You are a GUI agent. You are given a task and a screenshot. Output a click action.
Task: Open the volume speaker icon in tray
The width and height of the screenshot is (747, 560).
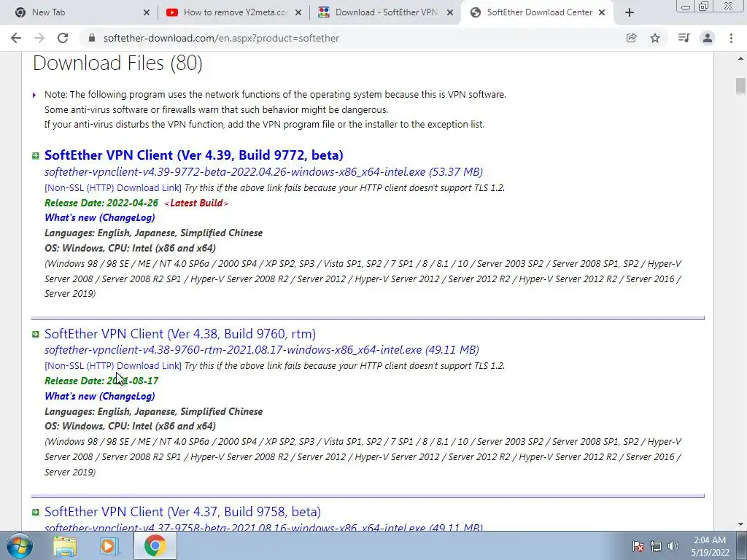[673, 546]
